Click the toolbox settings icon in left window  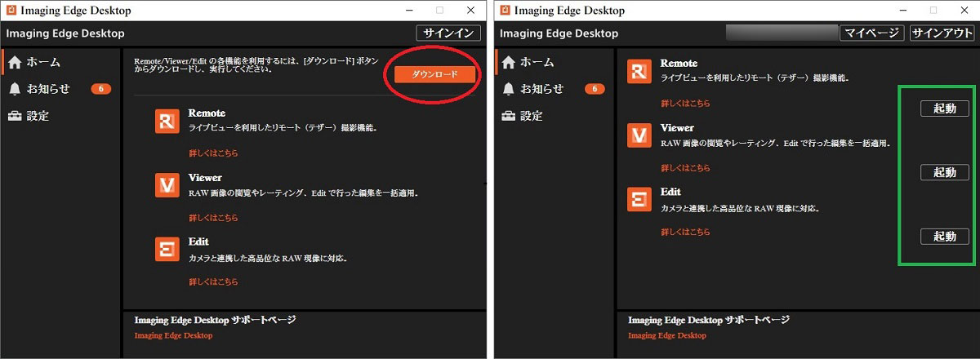(15, 116)
